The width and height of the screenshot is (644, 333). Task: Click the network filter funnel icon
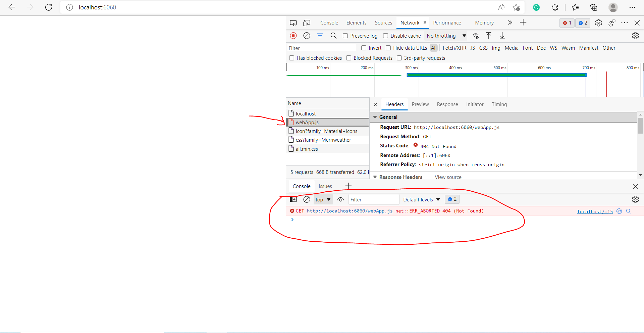[x=320, y=36]
